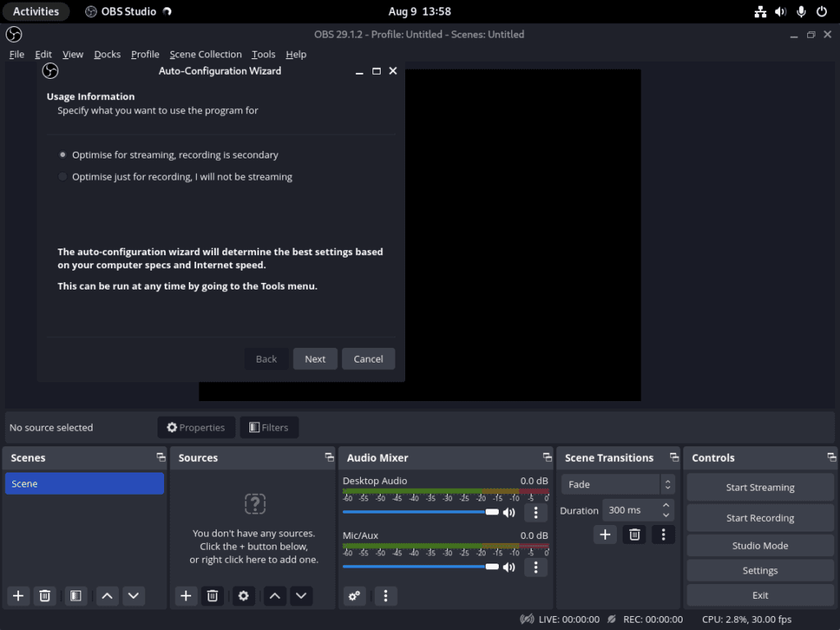Move scene up with the up-arrow icon
Screen dimensions: 840x630
[x=107, y=596]
